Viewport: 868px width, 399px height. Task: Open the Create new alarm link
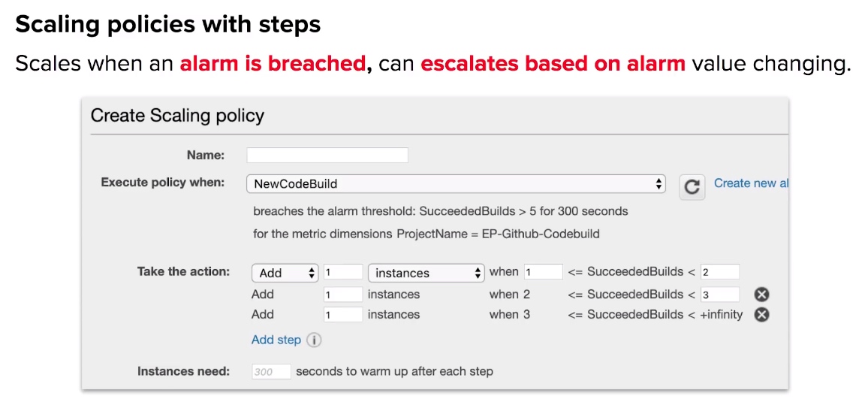tap(751, 183)
